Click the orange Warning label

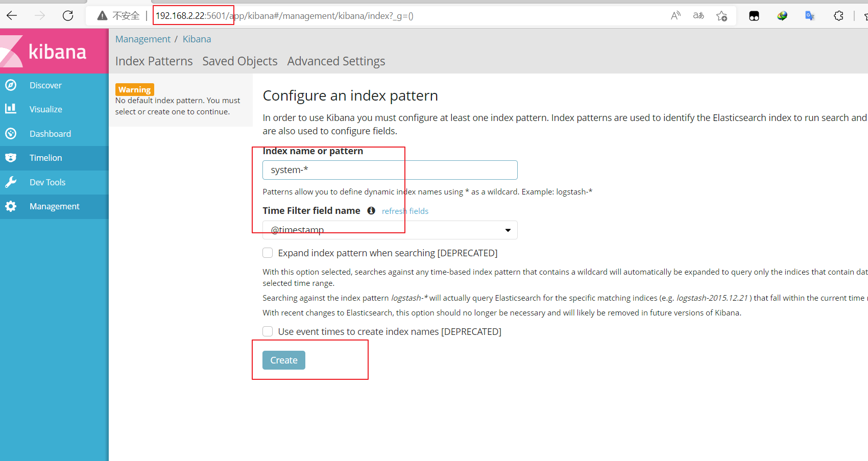point(135,89)
